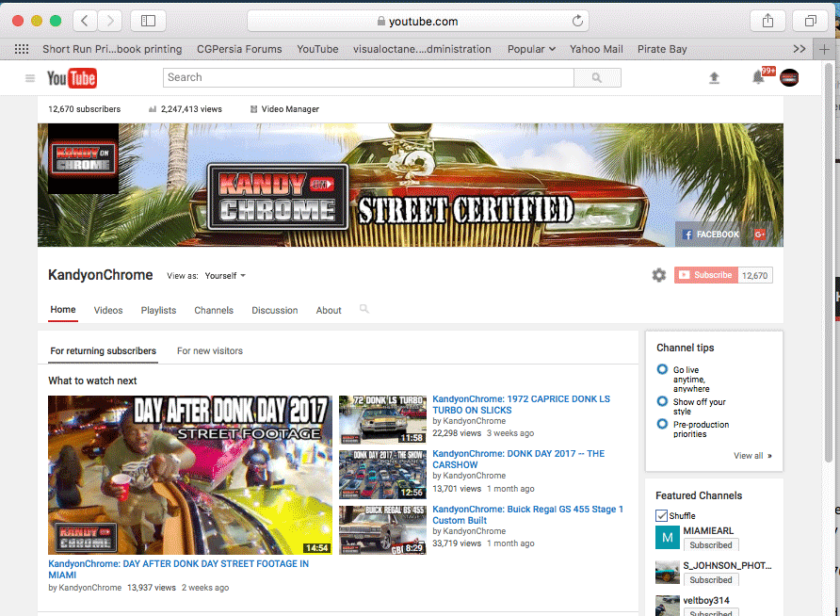The image size is (840, 616).
Task: Open the CGPersia Forums bookmark
Action: click(239, 49)
